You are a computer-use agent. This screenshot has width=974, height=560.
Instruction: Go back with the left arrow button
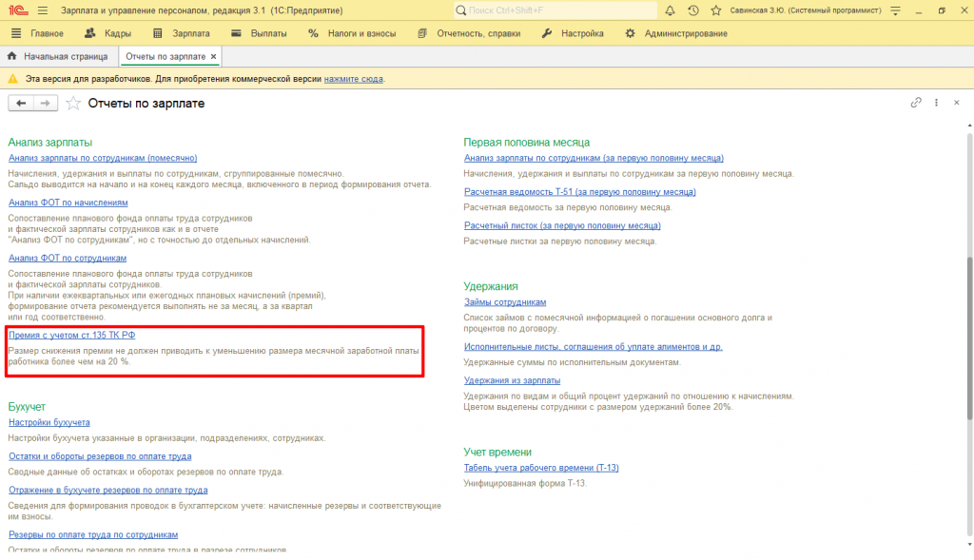click(21, 103)
